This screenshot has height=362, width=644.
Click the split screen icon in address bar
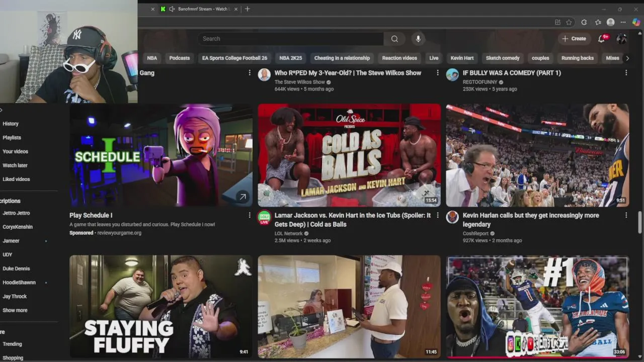[x=557, y=22]
